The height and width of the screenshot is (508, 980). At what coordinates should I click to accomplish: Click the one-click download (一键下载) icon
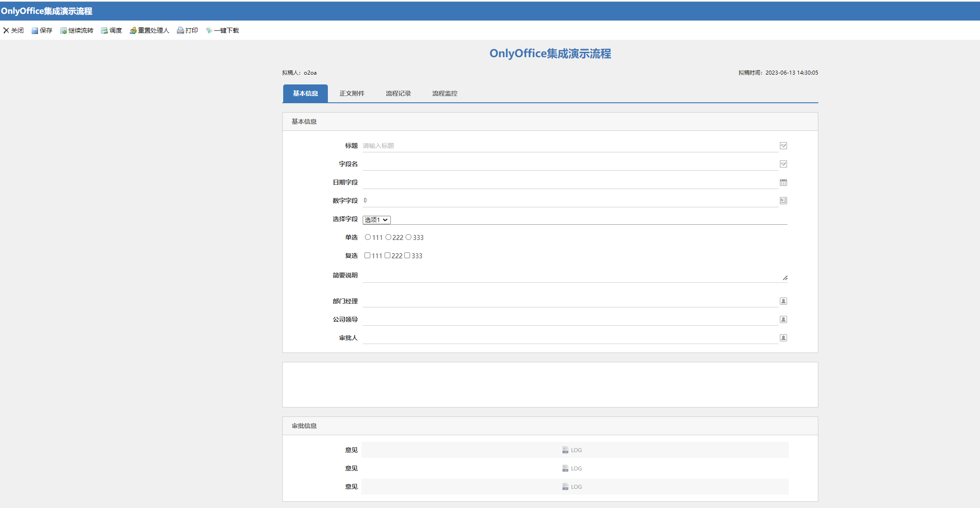[209, 31]
